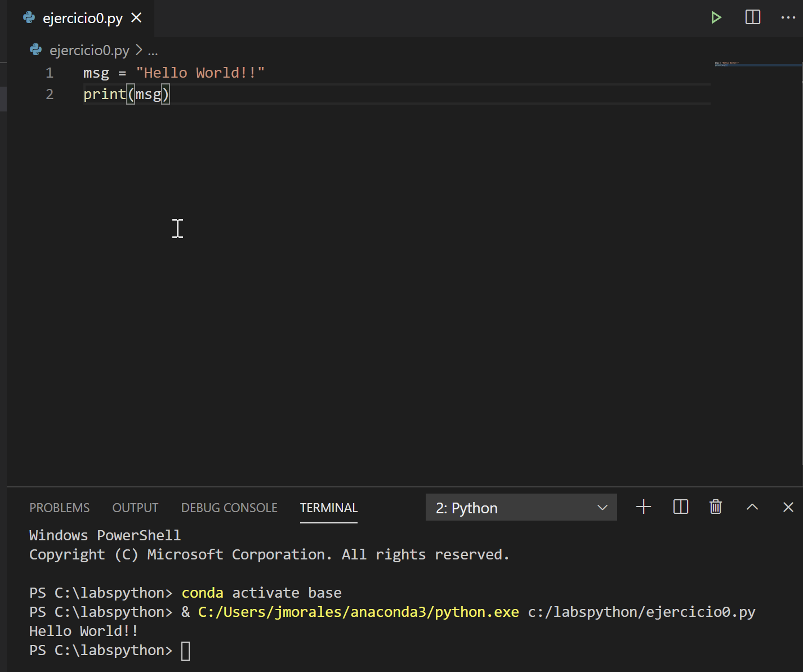
Task: Open the split editor icon
Action: point(752,17)
